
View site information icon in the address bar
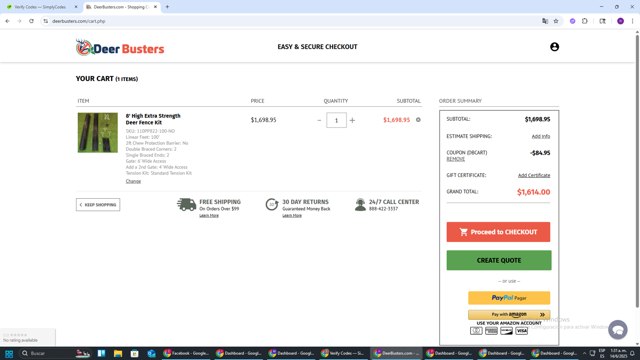click(46, 21)
